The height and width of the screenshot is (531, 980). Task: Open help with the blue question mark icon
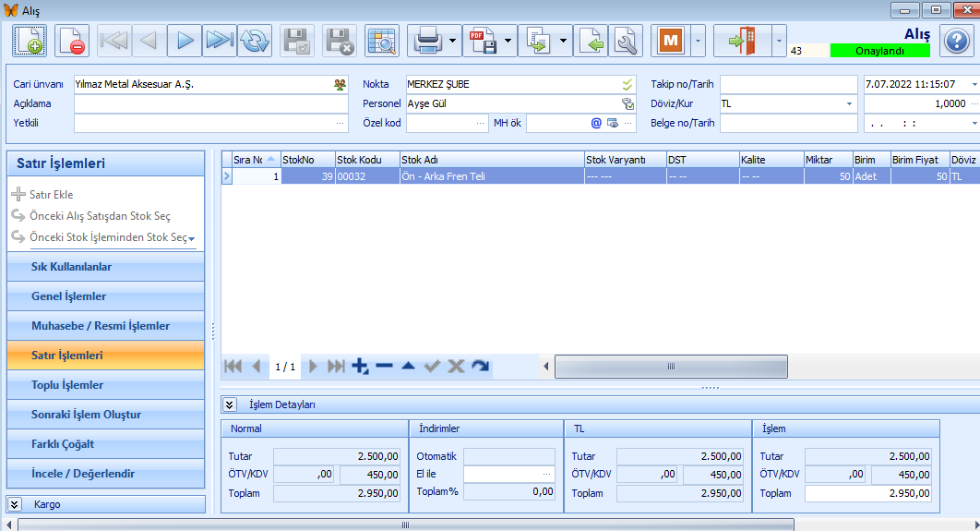[956, 42]
